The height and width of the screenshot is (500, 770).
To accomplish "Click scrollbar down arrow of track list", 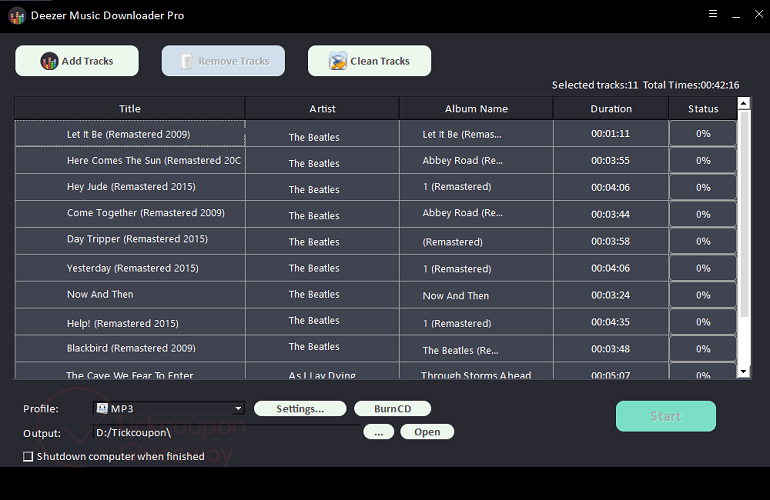I will (743, 372).
